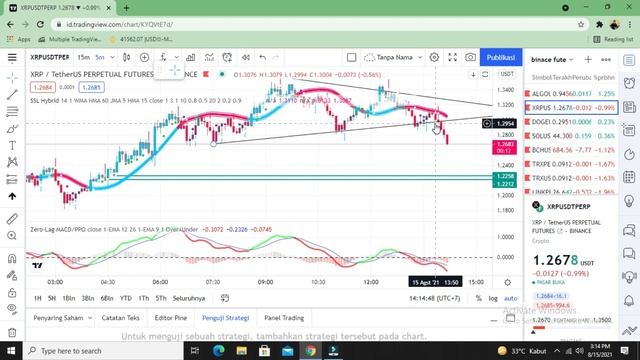Select the crosshair cursor tool

coord(12,78)
